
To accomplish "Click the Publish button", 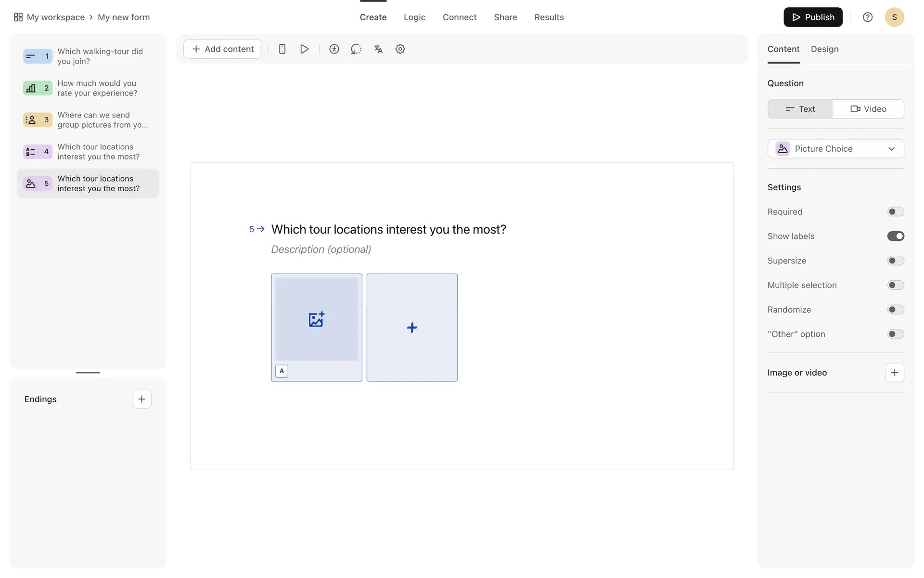I will [x=813, y=17].
